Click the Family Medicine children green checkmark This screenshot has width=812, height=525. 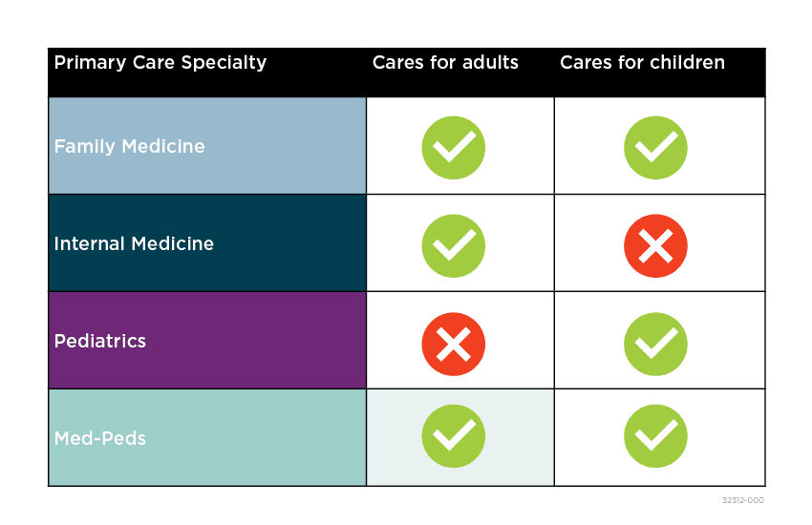(655, 148)
